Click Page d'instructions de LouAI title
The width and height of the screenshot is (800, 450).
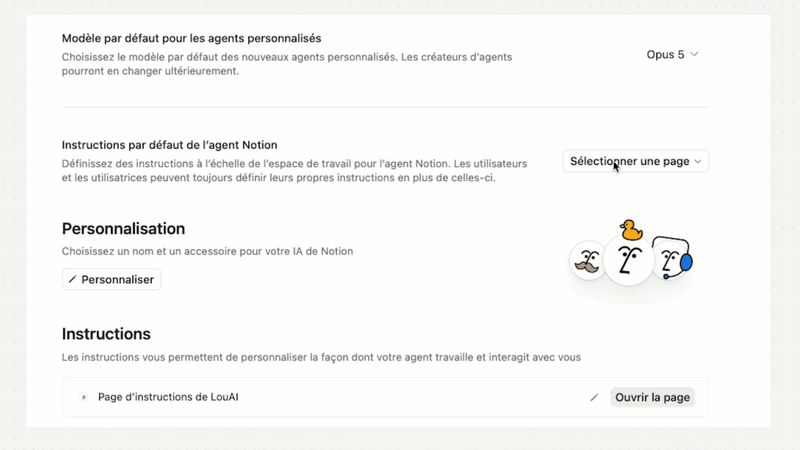pos(168,397)
